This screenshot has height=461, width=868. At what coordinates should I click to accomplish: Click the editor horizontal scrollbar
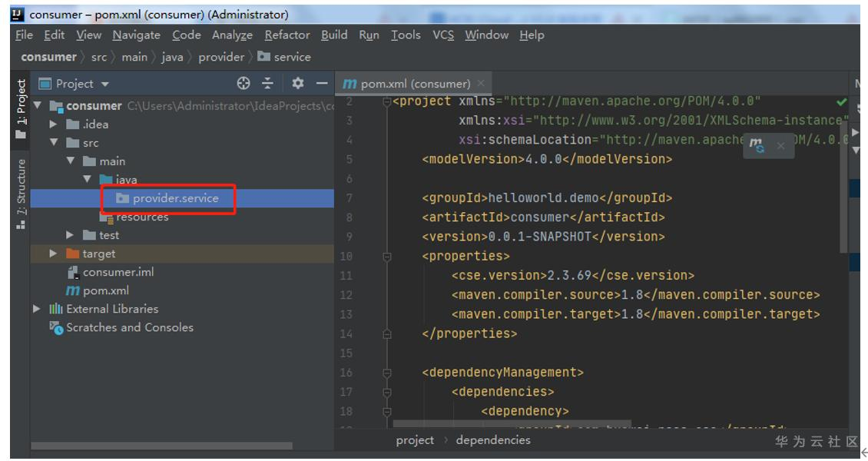512,424
